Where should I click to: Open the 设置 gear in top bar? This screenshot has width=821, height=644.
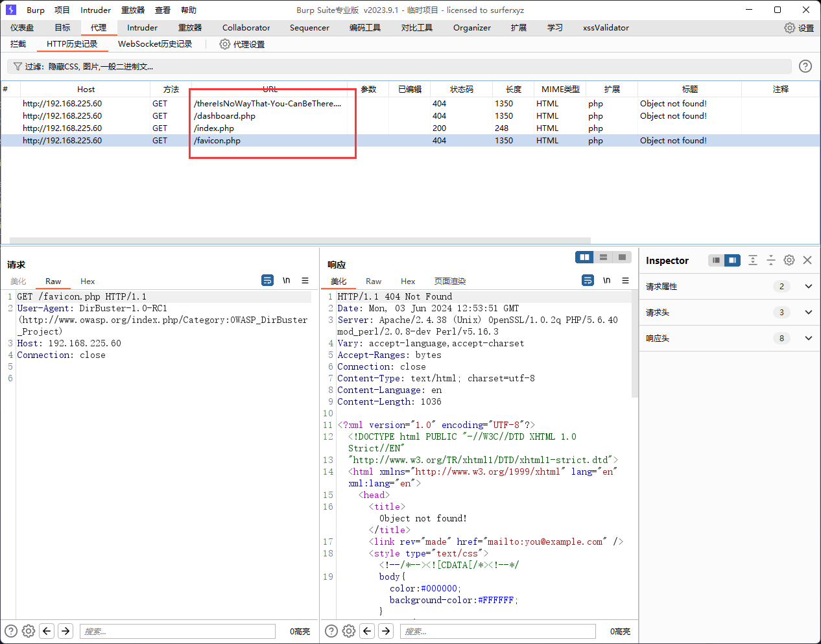(799, 28)
